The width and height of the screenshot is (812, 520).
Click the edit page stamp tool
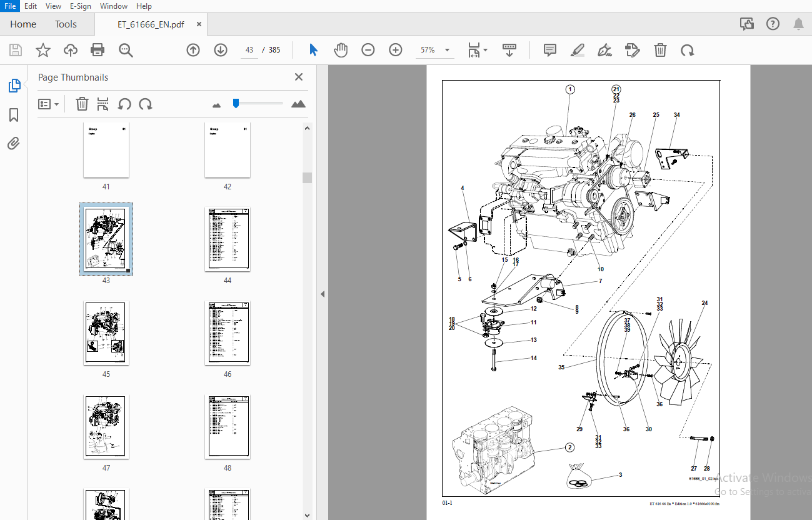click(x=633, y=50)
